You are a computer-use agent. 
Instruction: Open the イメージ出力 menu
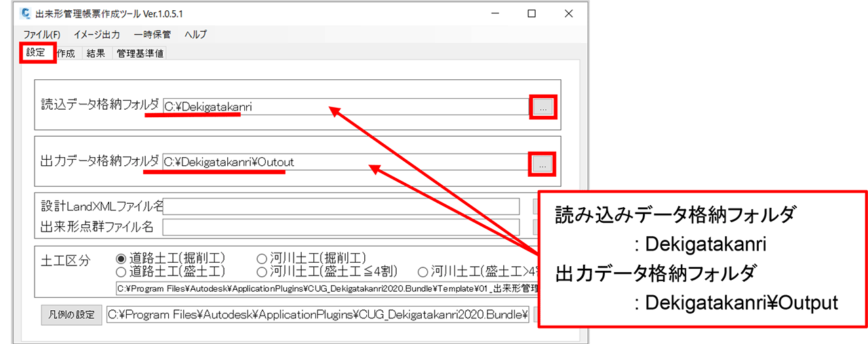click(97, 35)
